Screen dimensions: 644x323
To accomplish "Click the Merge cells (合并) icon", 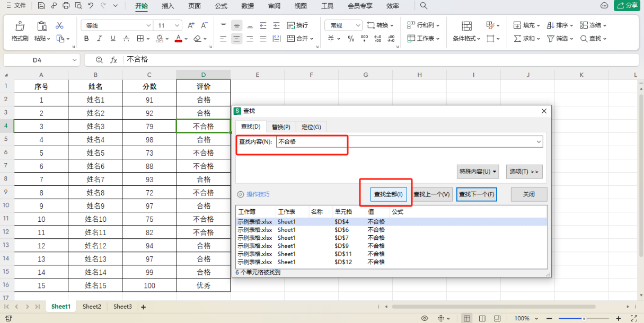I will [x=290, y=39].
